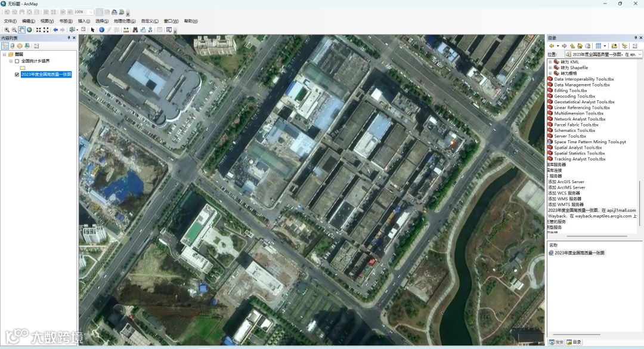Activate the Identify tool

point(101,29)
